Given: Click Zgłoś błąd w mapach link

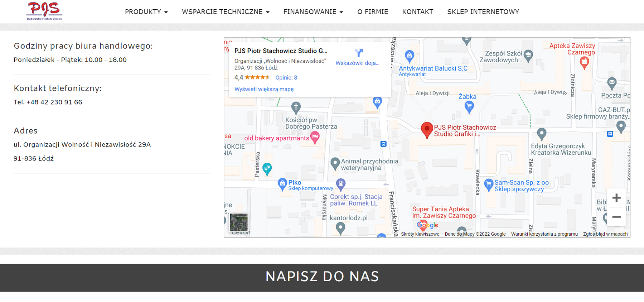Looking at the screenshot, I should pyautogui.click(x=605, y=234).
